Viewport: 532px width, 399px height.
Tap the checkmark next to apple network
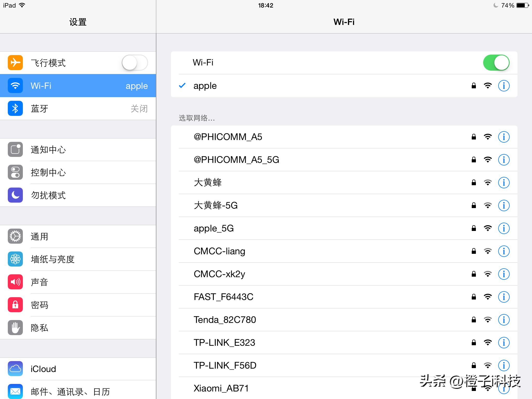[x=183, y=85]
